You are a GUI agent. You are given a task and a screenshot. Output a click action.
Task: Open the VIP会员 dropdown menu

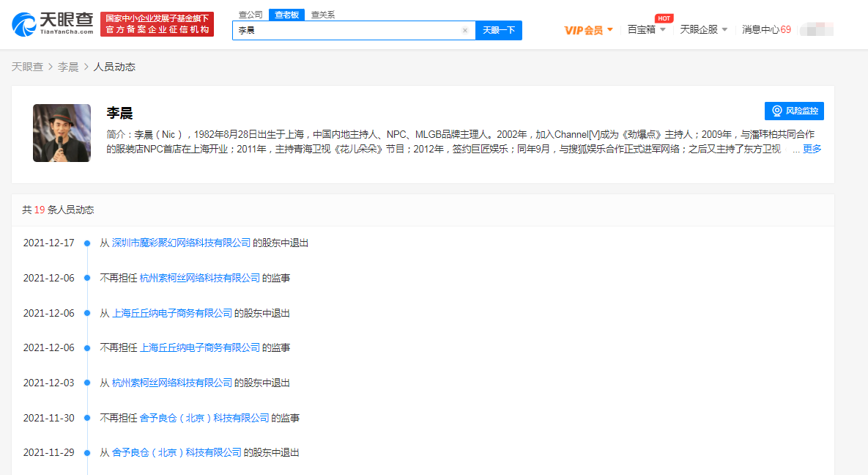588,30
